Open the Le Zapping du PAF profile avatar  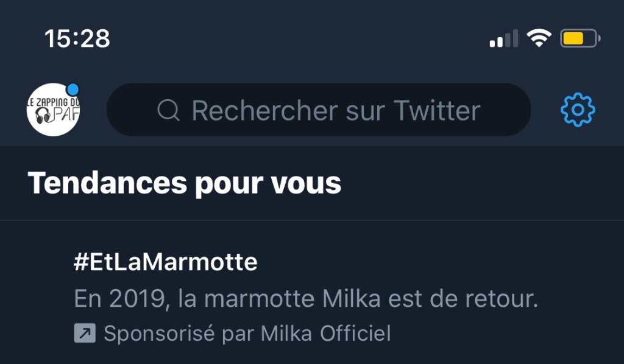coord(54,110)
